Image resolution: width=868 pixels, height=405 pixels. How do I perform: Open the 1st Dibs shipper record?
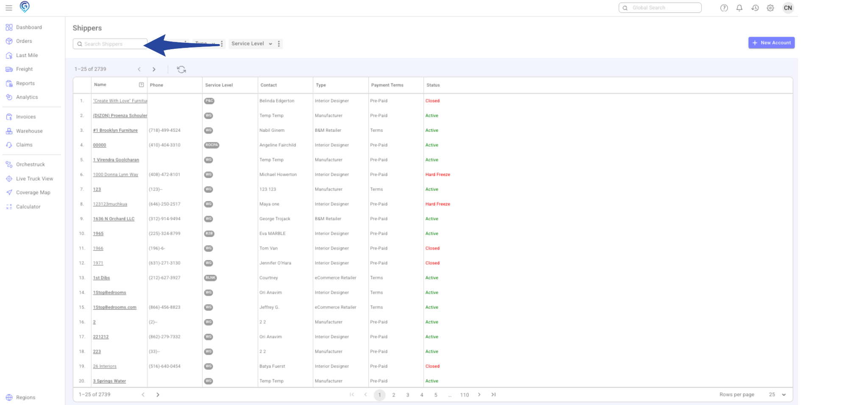tap(101, 277)
